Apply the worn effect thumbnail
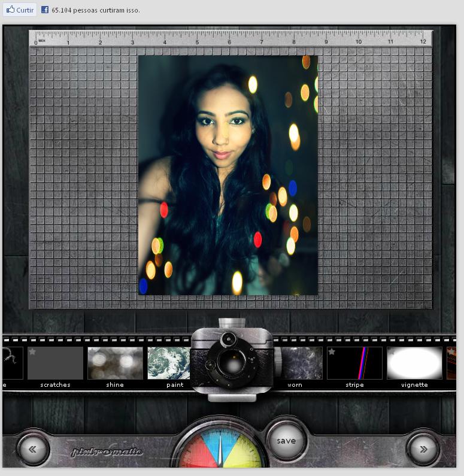The height and width of the screenshot is (476, 464). 301,363
